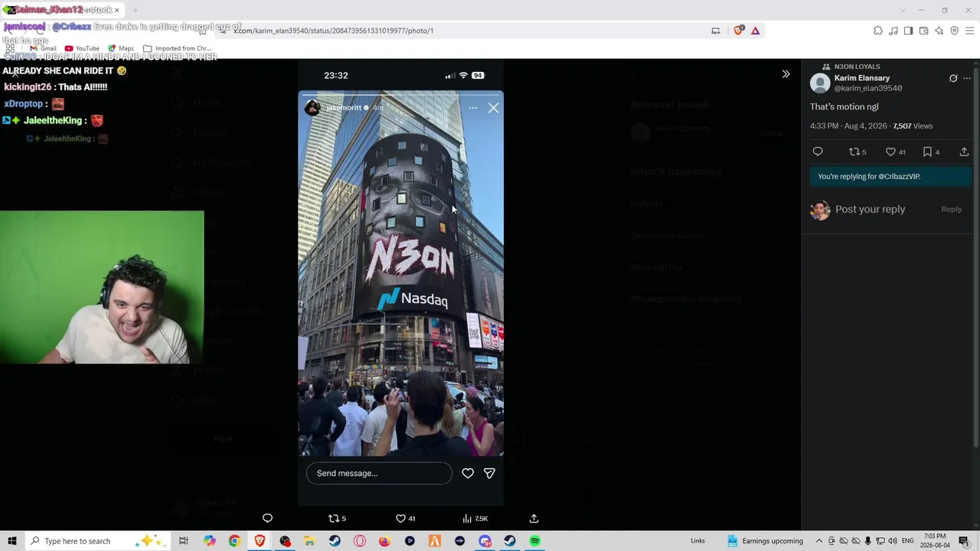
Task: Show hidden system tray icons chevron
Action: tap(819, 541)
